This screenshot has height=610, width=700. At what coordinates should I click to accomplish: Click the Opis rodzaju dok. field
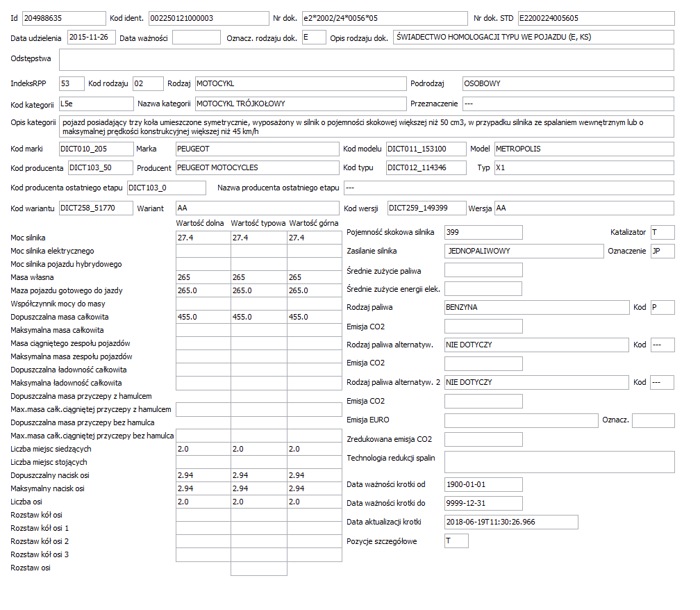pos(533,37)
